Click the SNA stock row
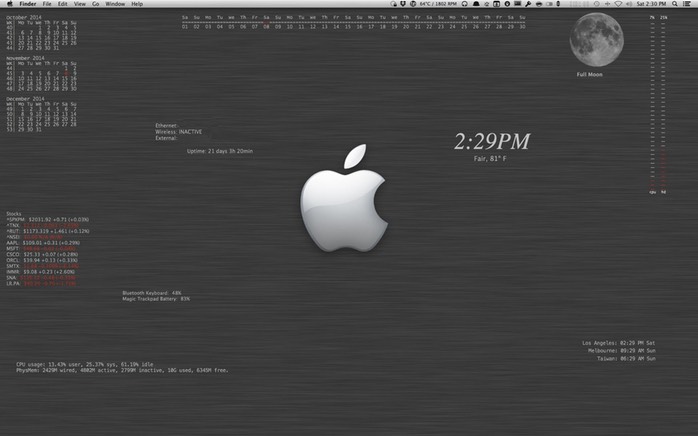 [x=41, y=277]
